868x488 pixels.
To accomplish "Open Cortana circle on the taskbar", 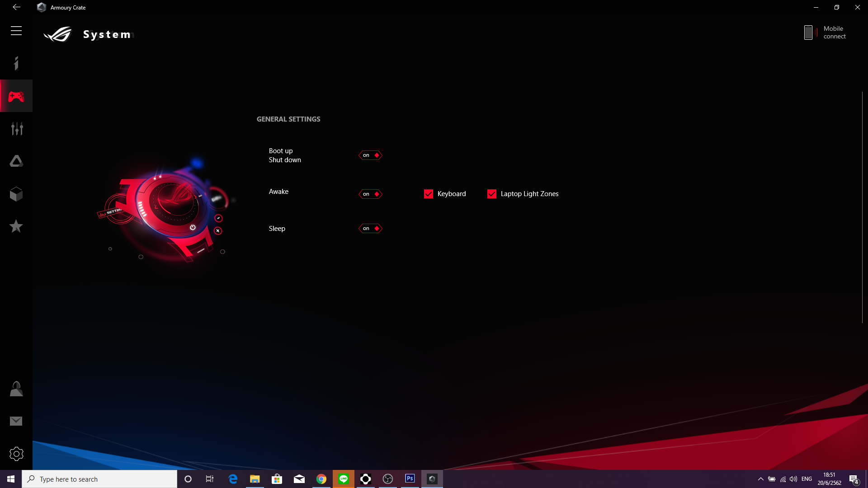I will pos(188,479).
